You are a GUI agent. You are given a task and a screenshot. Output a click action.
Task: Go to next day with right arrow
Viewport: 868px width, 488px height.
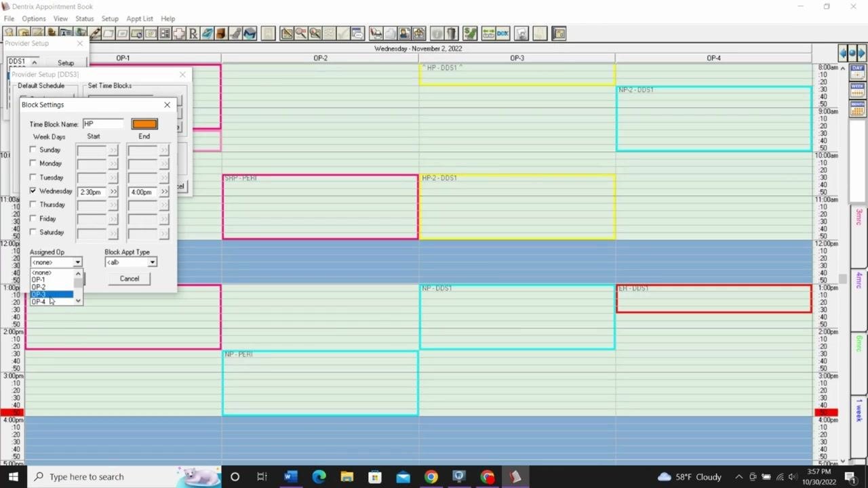click(861, 53)
